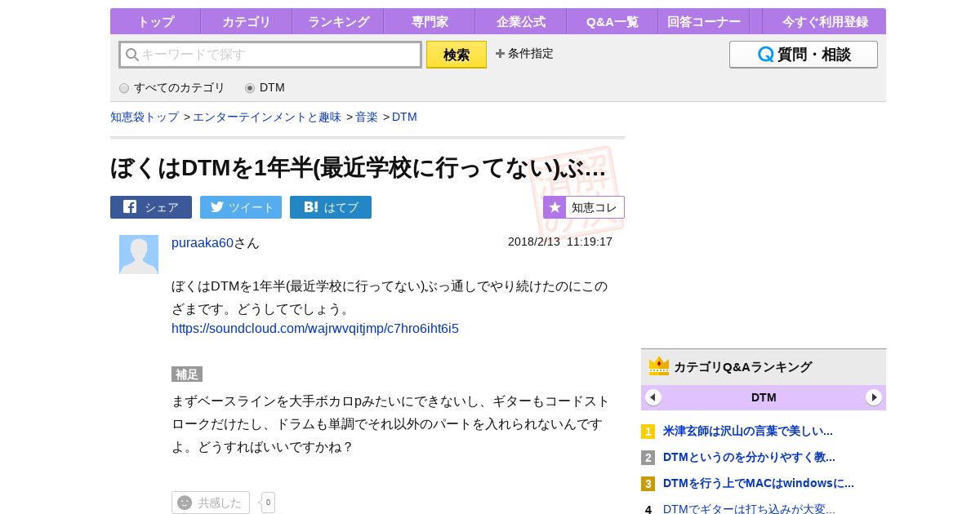Open the 音楽 breadcrumb link
980x514 pixels.
click(367, 117)
